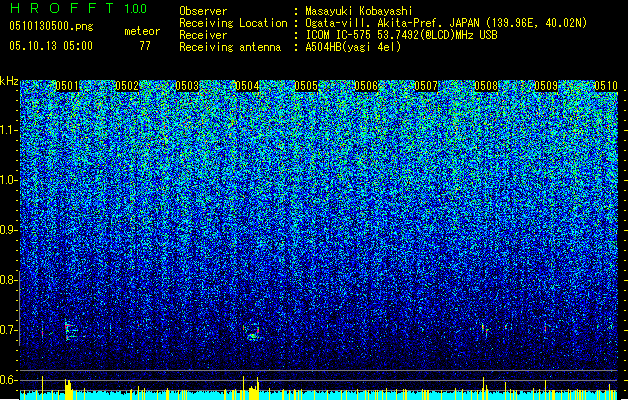
Task: Click the 0.9 kHz axis tick label
Action: coord(7,230)
